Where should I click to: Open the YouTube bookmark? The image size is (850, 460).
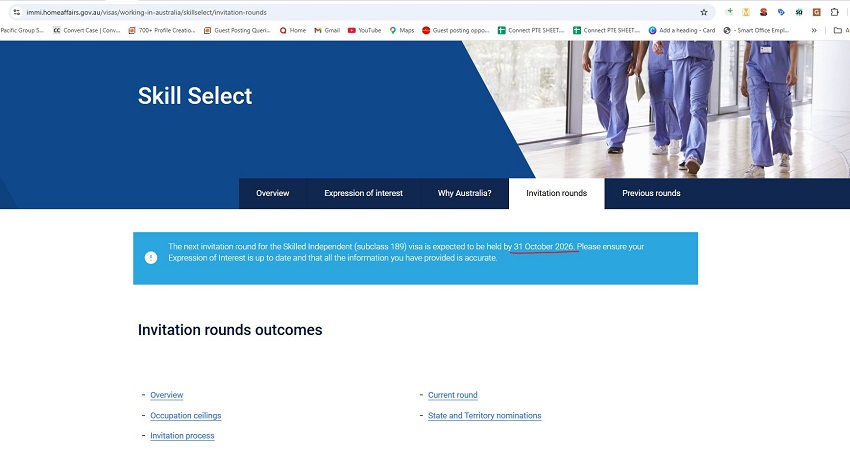point(364,30)
